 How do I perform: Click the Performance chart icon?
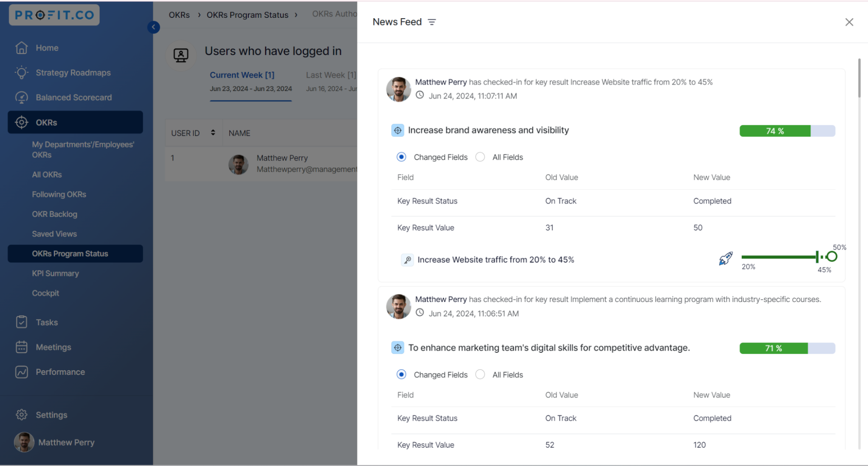coord(21,372)
